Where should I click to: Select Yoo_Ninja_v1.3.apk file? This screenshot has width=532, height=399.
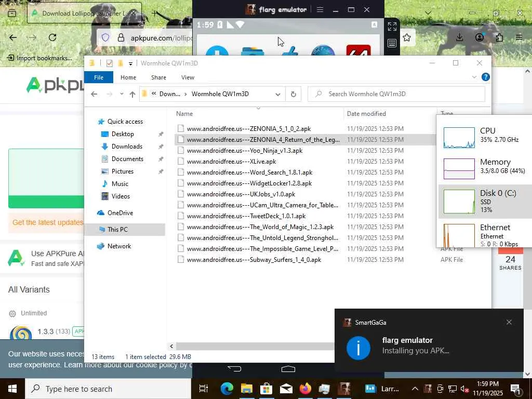pos(245,150)
